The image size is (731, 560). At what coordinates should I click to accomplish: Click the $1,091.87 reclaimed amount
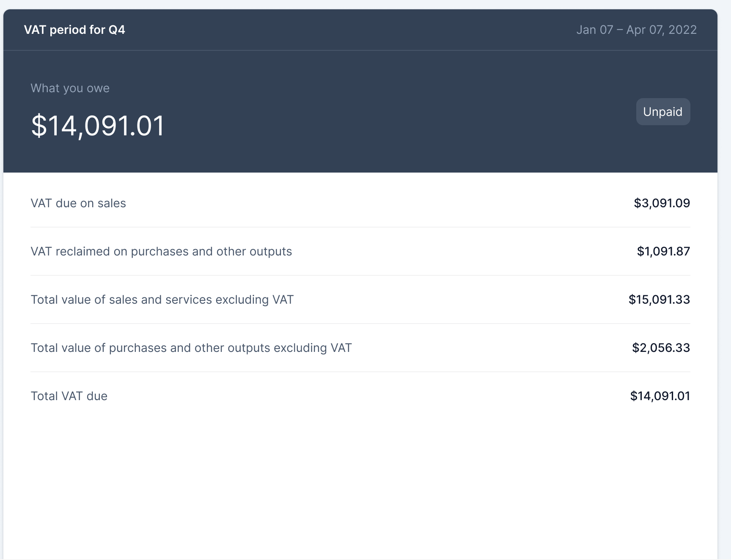663,251
